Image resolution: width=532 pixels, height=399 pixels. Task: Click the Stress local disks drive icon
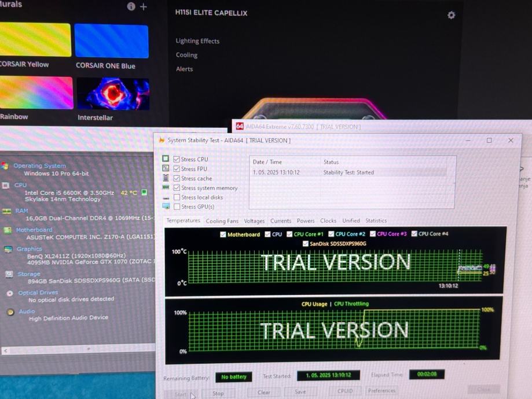click(x=166, y=198)
